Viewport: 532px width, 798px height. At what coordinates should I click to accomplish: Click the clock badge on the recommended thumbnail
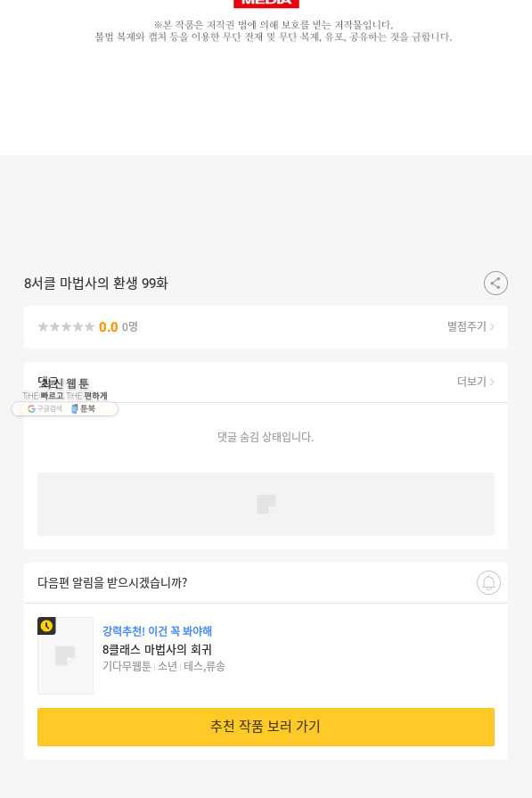[46, 626]
